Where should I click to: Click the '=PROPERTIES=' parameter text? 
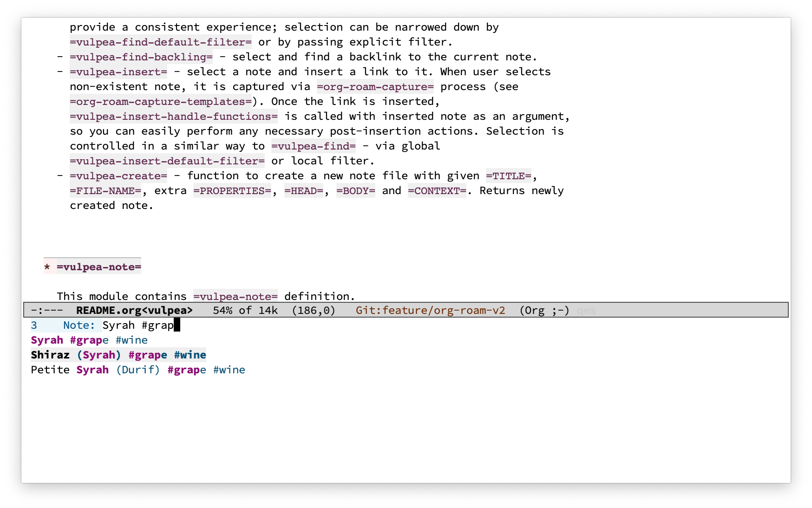tap(232, 190)
